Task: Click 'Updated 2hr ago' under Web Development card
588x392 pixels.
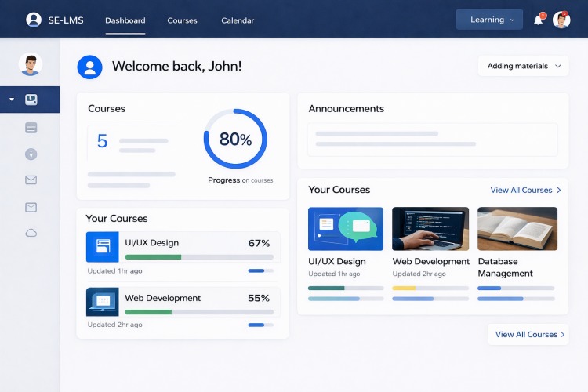Action: (x=419, y=274)
